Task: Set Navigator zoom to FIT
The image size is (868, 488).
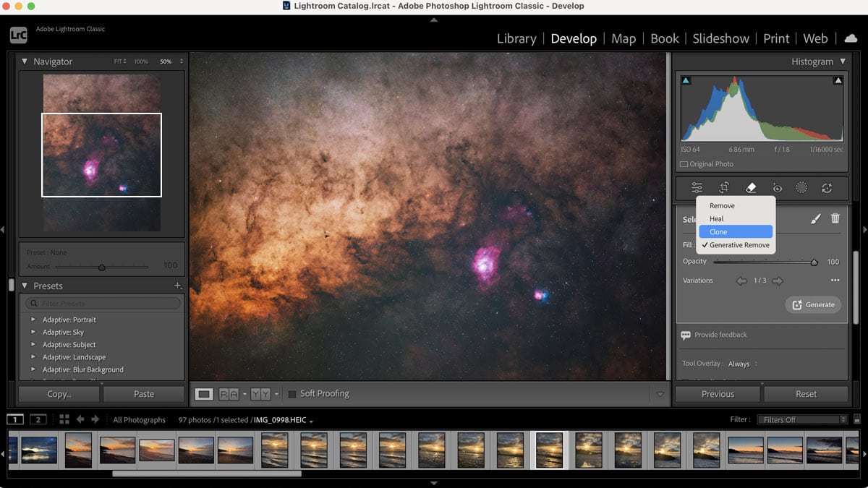Action: 119,62
